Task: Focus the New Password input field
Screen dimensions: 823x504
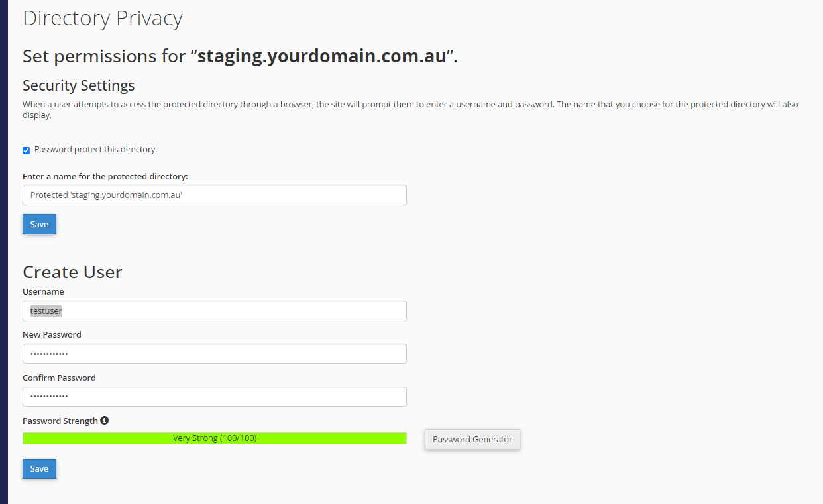Action: pos(215,354)
